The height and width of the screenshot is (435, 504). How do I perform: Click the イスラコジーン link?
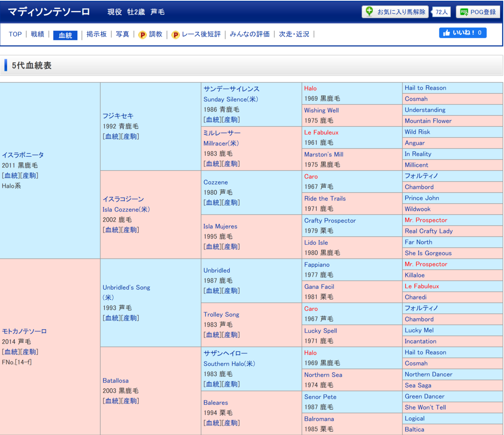[123, 199]
